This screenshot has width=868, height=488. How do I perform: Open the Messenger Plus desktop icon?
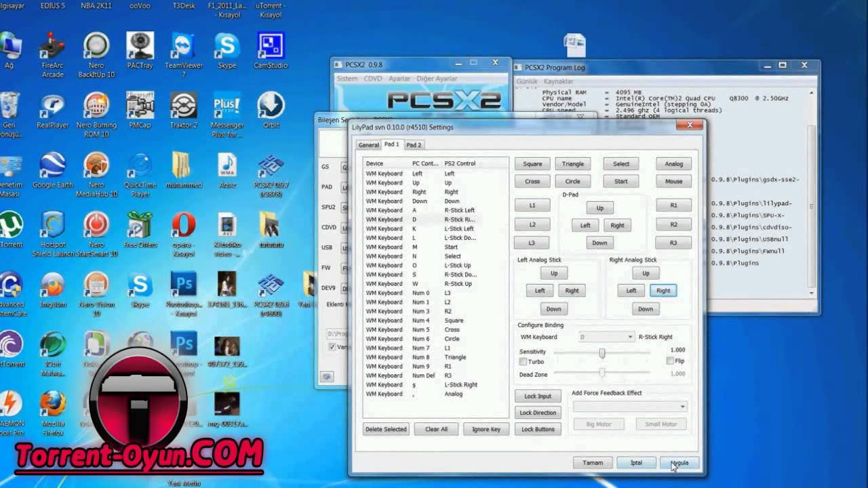[226, 115]
